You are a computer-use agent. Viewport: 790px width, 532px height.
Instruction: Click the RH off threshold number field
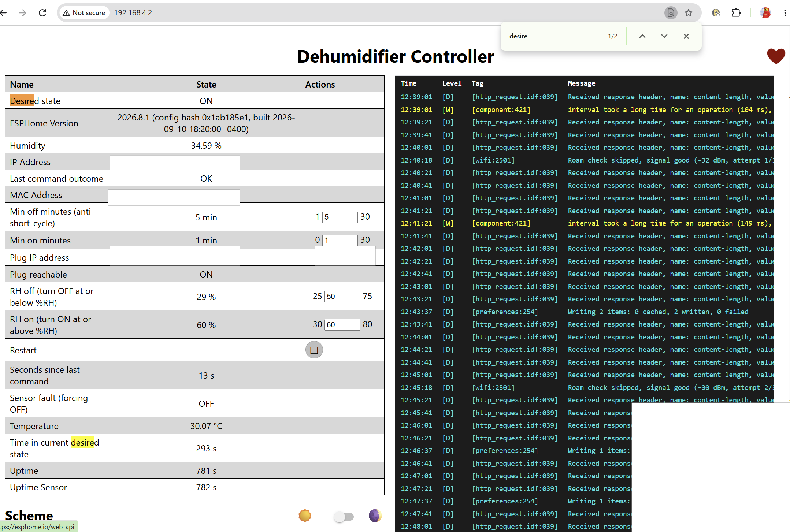click(342, 296)
